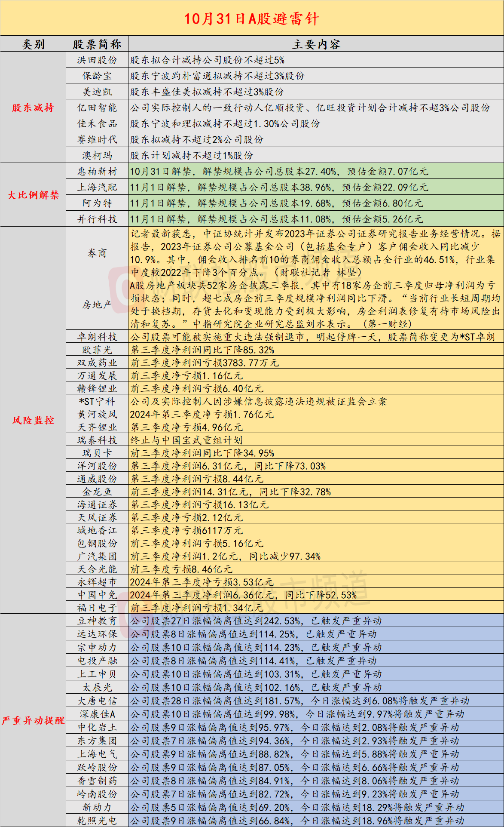
Task: Select stock name '卓朗科技'
Action: click(97, 337)
